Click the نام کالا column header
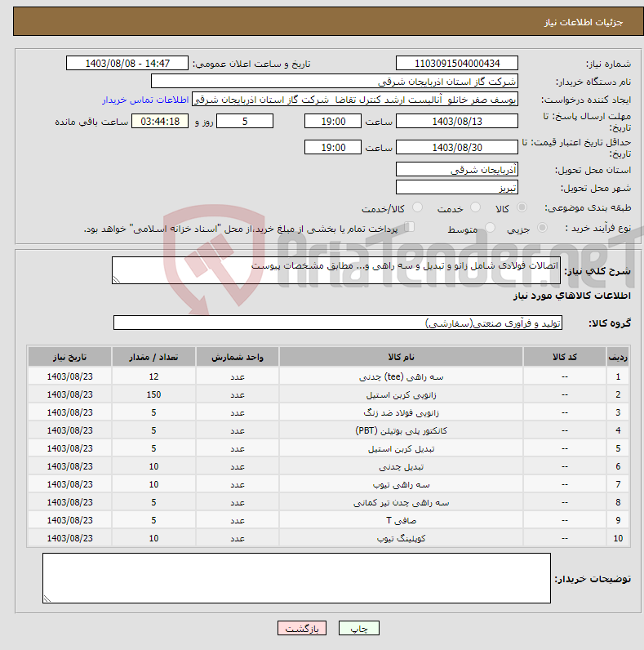The width and height of the screenshot is (644, 650). pyautogui.click(x=401, y=357)
